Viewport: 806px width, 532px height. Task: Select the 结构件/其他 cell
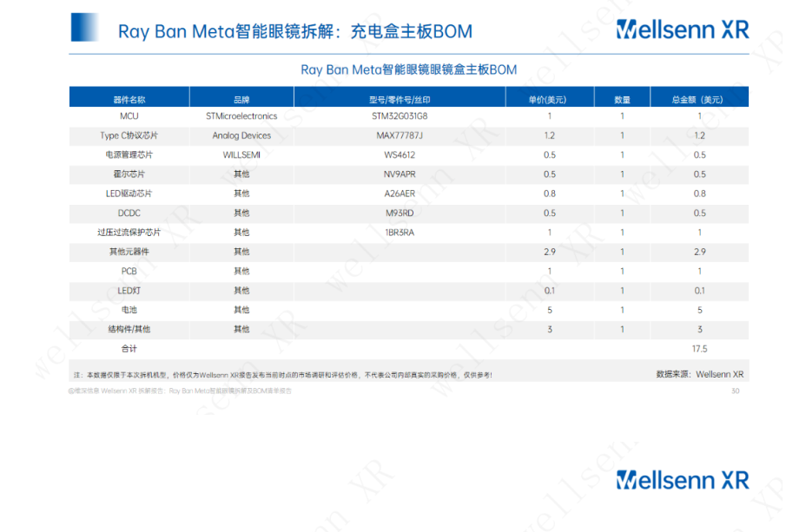(129, 329)
